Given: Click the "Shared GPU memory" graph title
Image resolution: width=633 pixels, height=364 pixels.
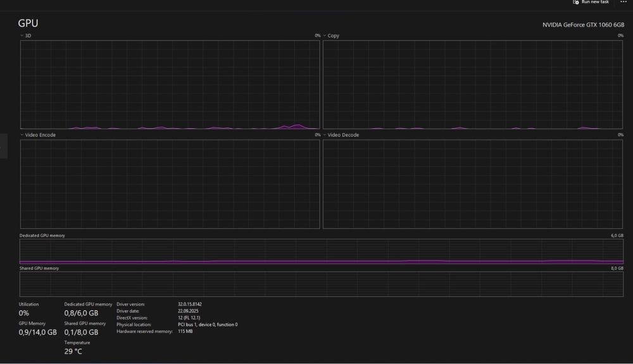Looking at the screenshot, I should pos(39,268).
